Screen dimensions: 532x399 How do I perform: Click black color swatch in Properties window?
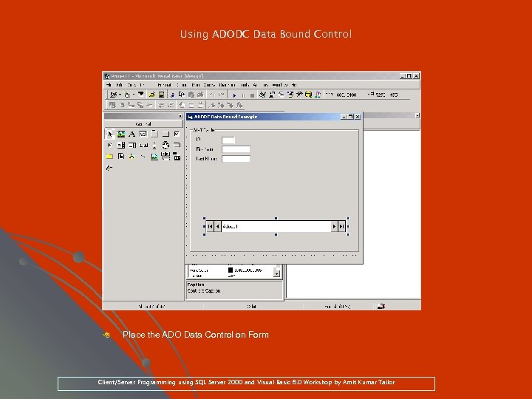231,270
